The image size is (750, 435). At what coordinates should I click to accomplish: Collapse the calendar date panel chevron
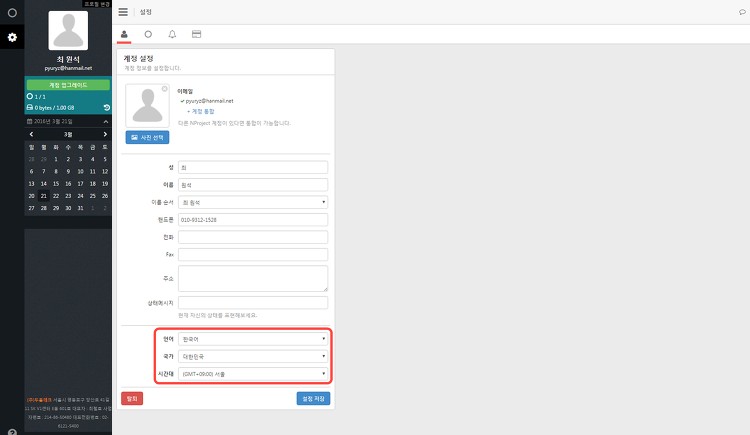(106, 122)
